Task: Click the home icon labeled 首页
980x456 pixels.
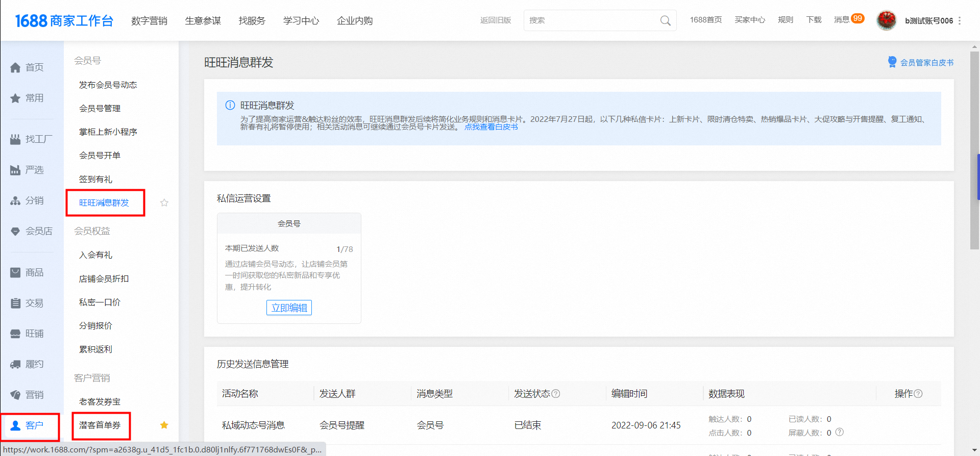Action: click(x=15, y=68)
